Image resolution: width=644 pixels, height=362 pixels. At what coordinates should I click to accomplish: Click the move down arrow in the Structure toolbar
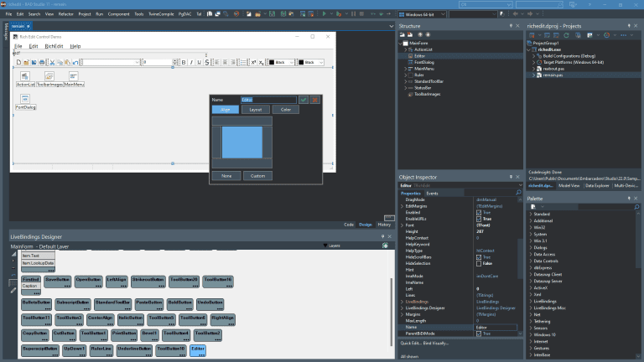tap(428, 35)
